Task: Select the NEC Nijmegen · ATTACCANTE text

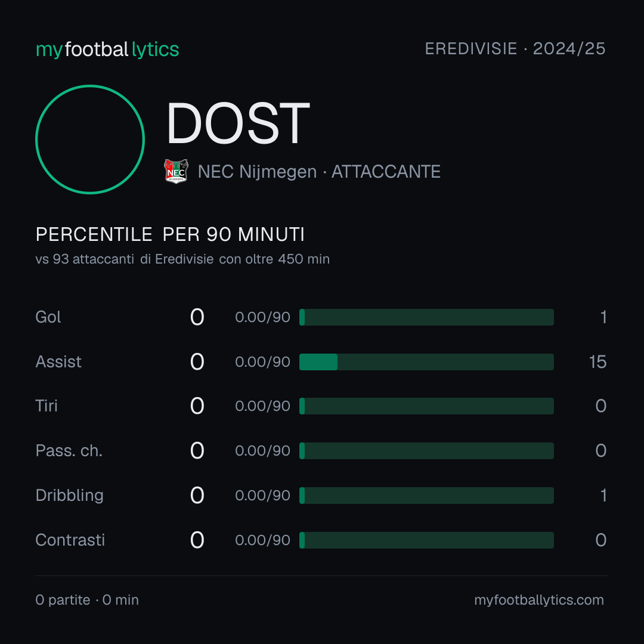Action: (319, 172)
